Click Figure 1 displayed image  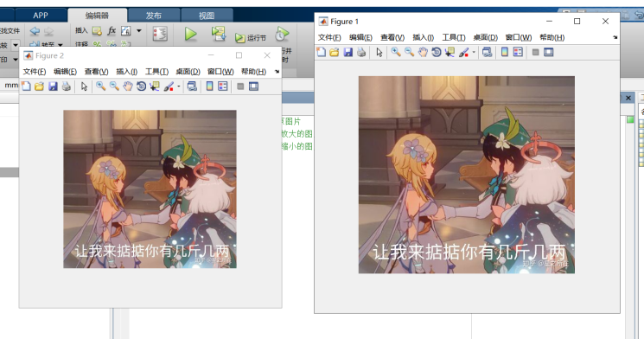[x=467, y=175]
